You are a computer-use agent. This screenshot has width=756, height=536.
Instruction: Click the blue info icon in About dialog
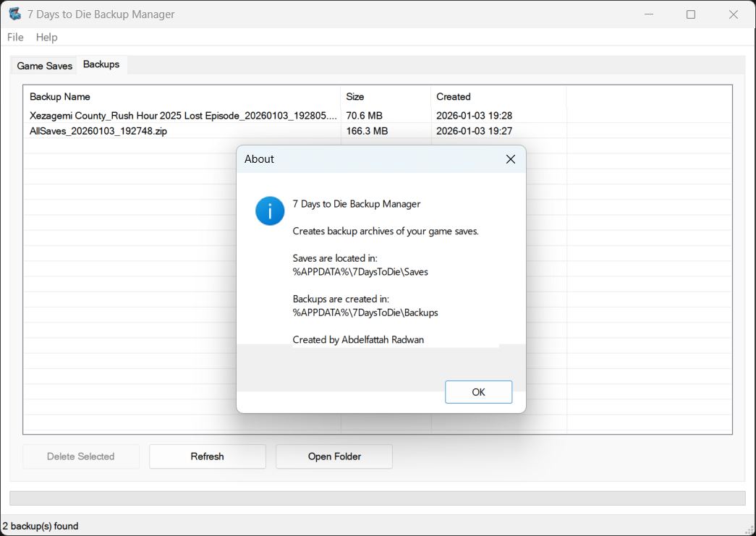[270, 211]
